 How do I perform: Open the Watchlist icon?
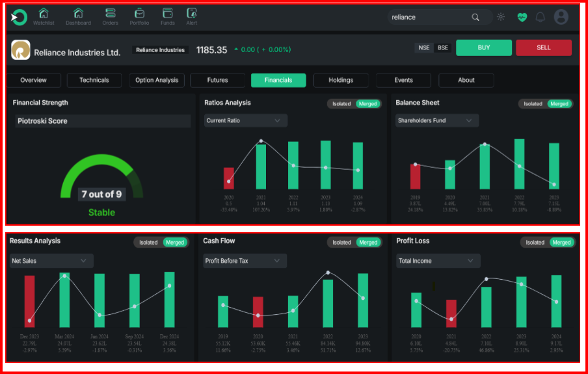pos(44,13)
